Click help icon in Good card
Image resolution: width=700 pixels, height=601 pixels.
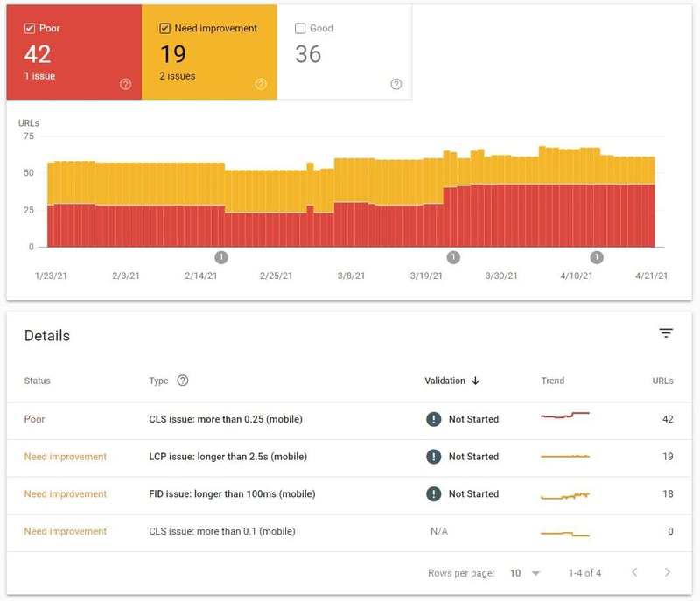coord(396,85)
